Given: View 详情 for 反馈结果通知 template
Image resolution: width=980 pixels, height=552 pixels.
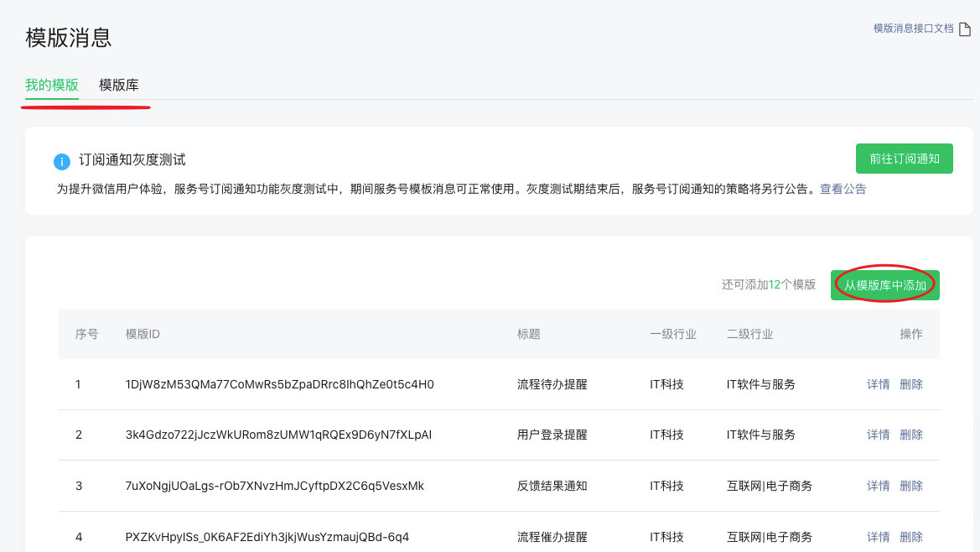Looking at the screenshot, I should (x=878, y=487).
